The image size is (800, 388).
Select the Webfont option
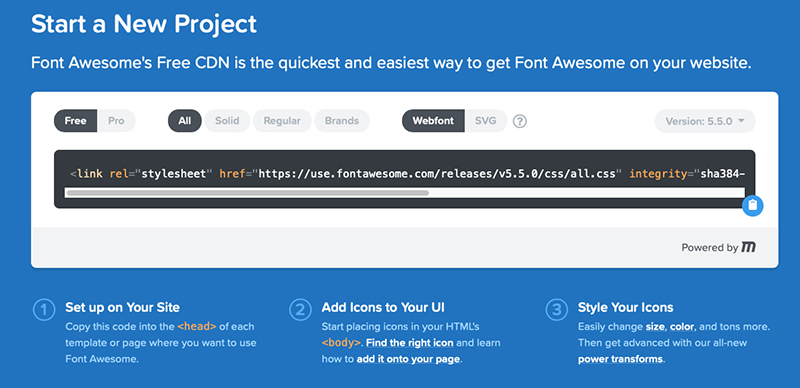tap(433, 121)
